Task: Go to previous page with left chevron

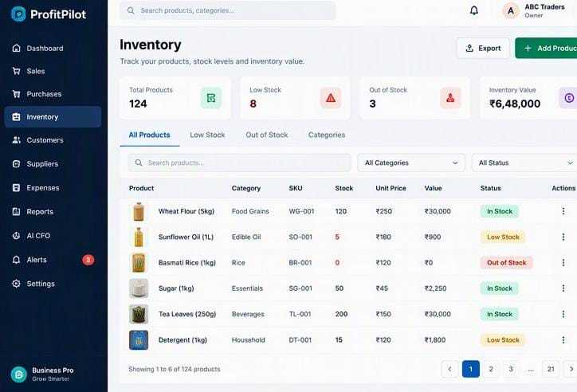Action: point(449,369)
